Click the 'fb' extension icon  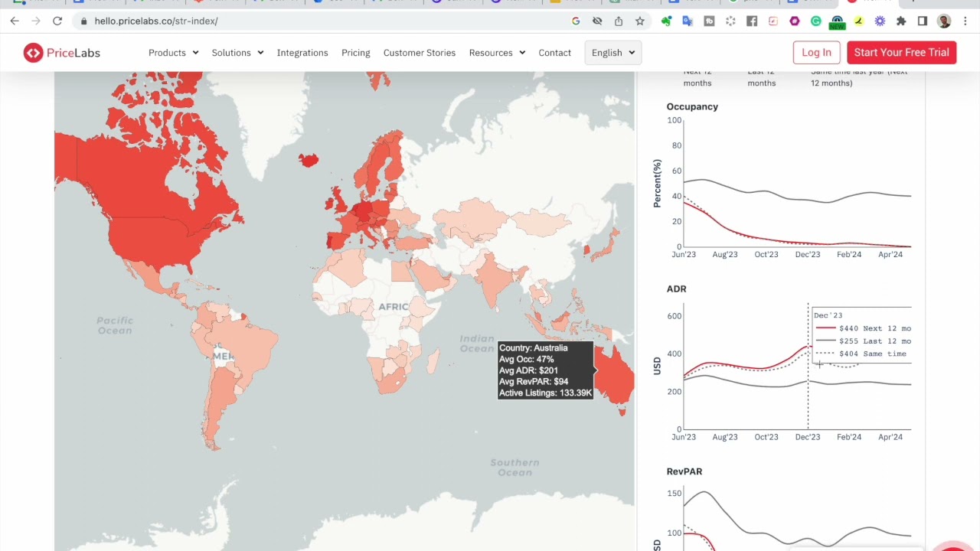(x=709, y=21)
